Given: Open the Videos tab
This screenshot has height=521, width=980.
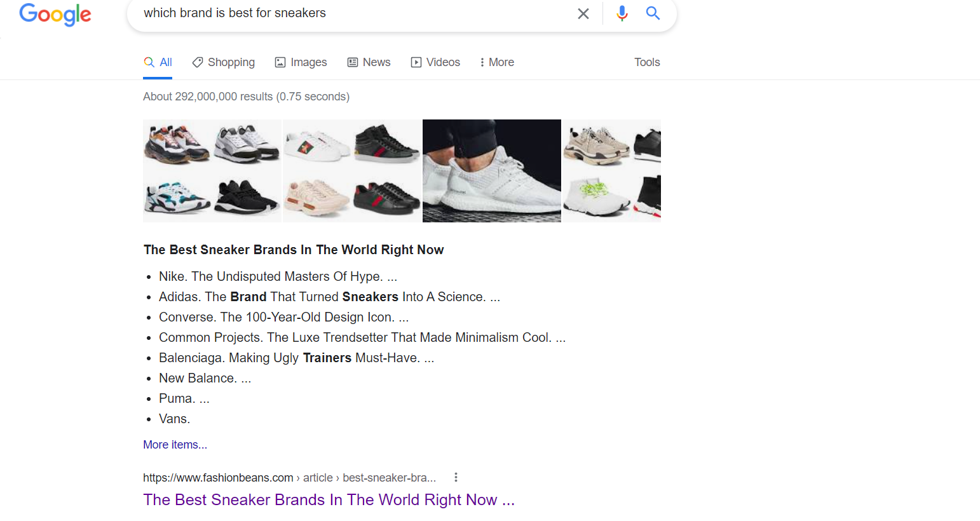Looking at the screenshot, I should pyautogui.click(x=435, y=62).
